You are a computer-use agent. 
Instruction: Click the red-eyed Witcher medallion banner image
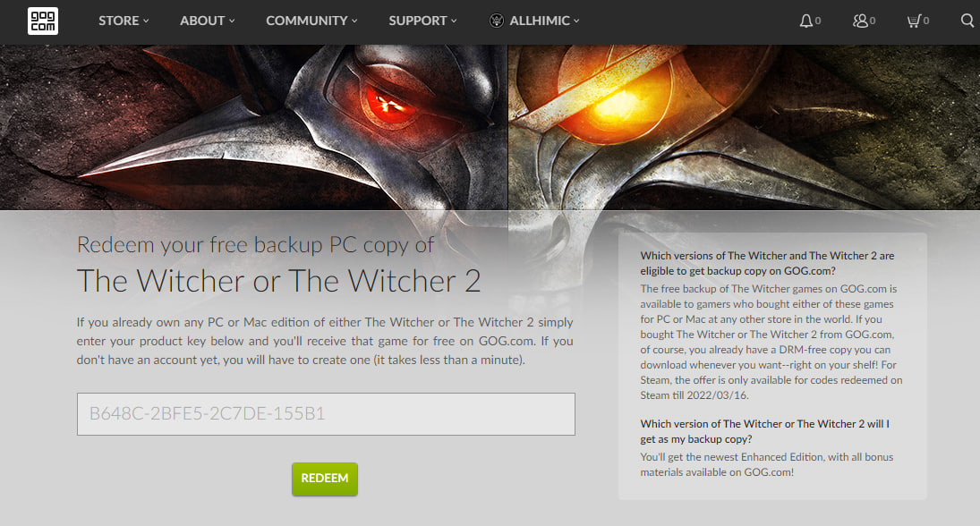(254, 127)
